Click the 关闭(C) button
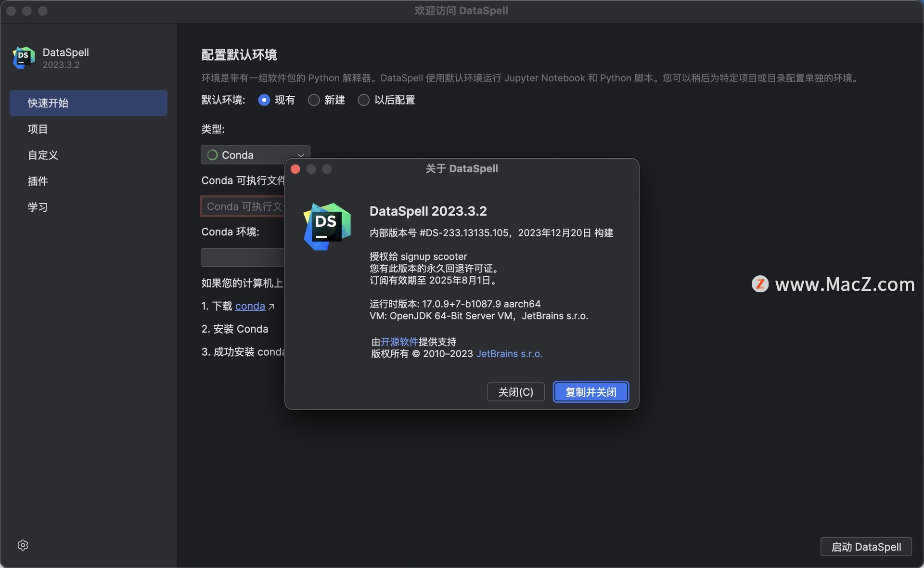This screenshot has width=924, height=568. [516, 392]
